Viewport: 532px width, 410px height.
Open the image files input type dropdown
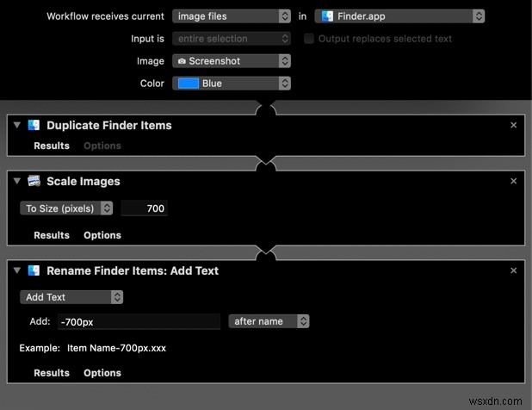coord(232,16)
